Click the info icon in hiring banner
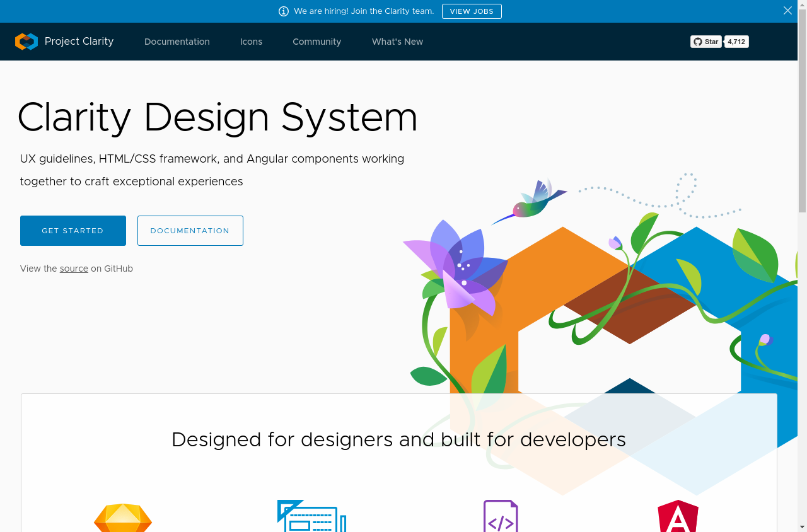 [x=284, y=11]
